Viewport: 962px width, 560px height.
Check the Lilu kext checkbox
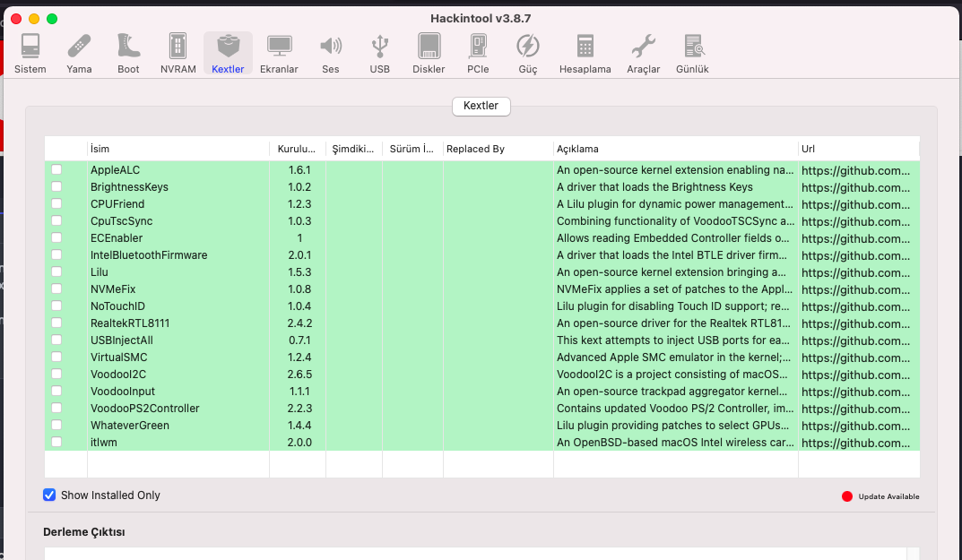pyautogui.click(x=56, y=272)
